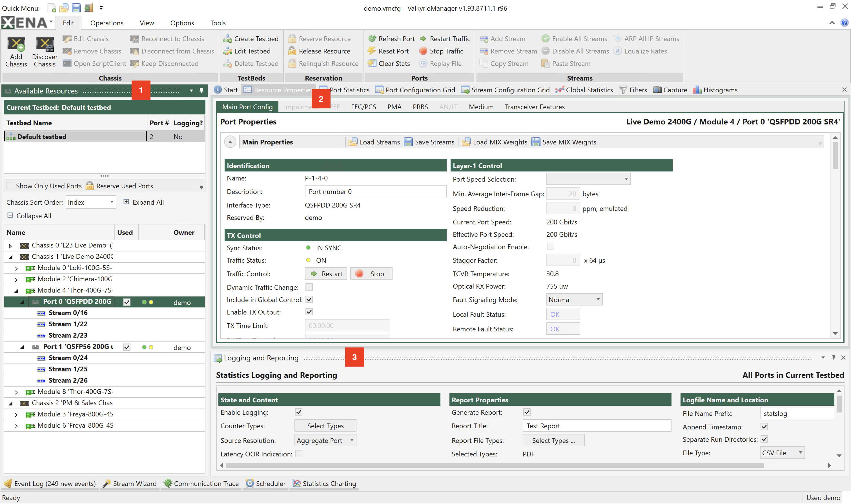Click Stop Traffic in the ribbon

tap(442, 51)
